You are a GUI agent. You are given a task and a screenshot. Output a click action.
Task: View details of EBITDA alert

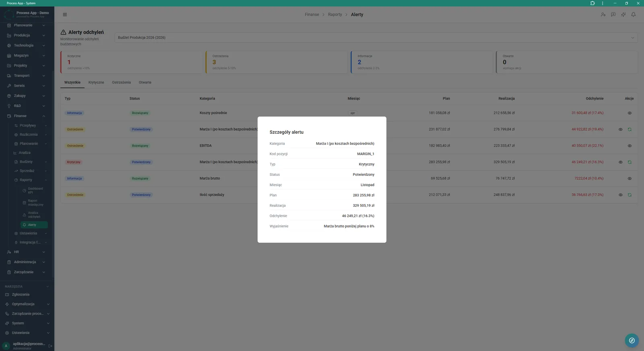(630, 146)
